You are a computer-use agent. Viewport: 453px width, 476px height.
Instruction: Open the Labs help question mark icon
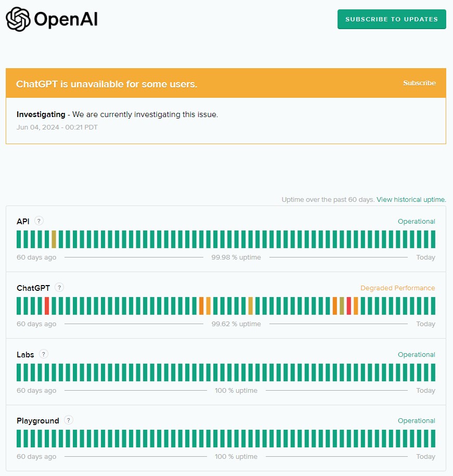(43, 354)
